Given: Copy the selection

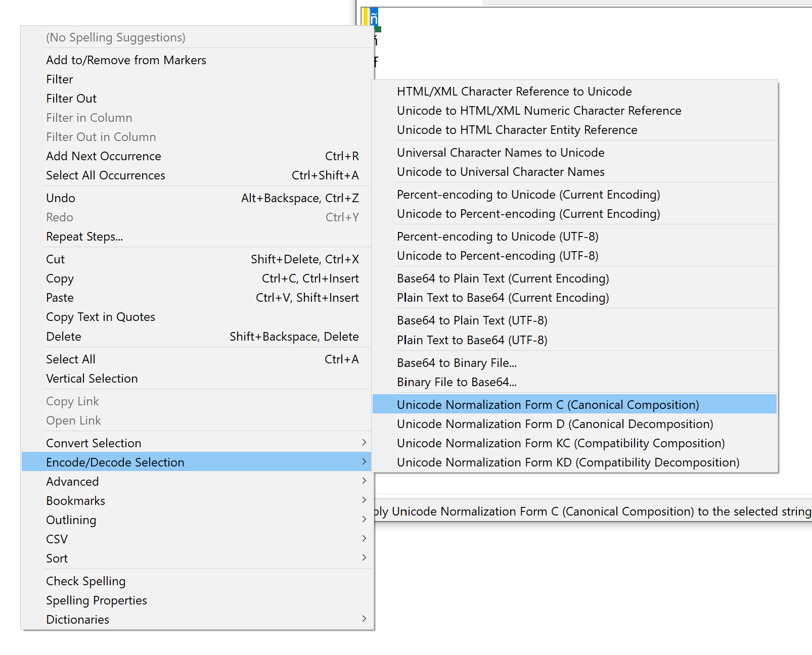Looking at the screenshot, I should coord(197,278).
